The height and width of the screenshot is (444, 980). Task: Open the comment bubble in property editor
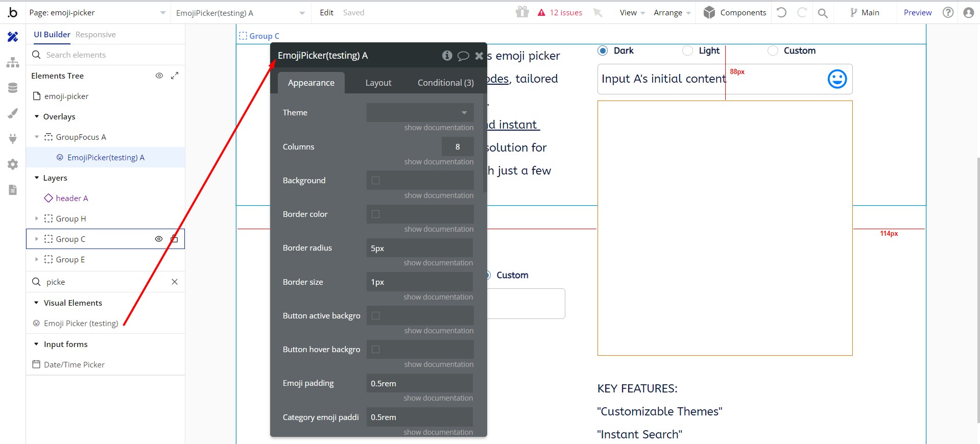(x=463, y=56)
